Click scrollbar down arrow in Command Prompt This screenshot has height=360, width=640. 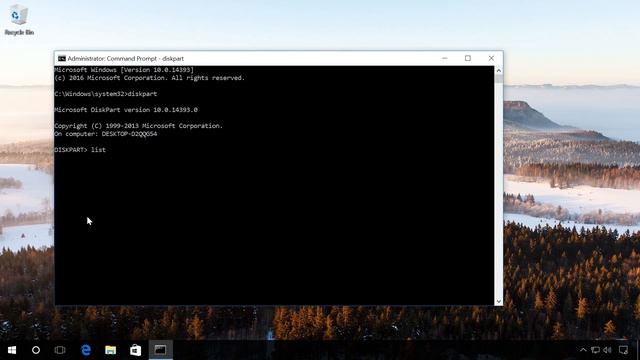tap(498, 301)
